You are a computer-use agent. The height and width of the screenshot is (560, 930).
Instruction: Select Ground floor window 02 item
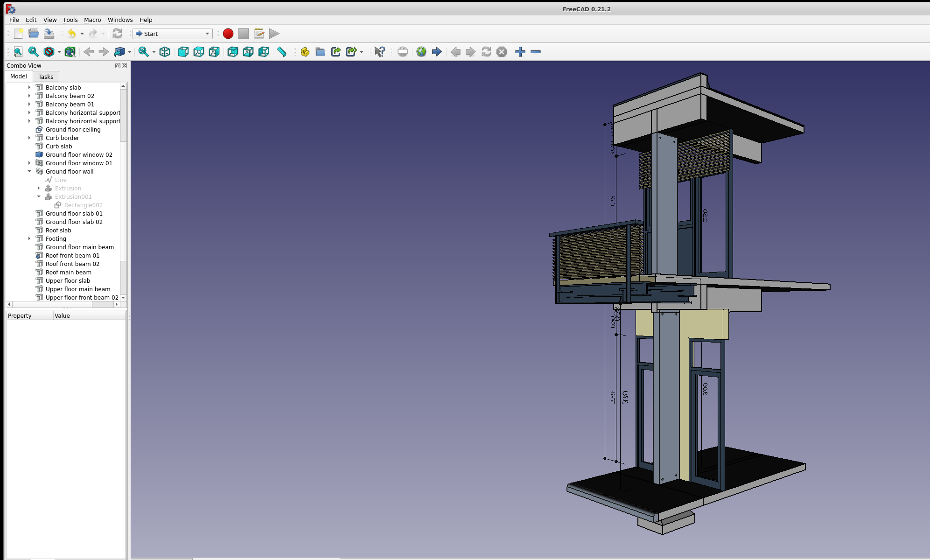pos(79,154)
